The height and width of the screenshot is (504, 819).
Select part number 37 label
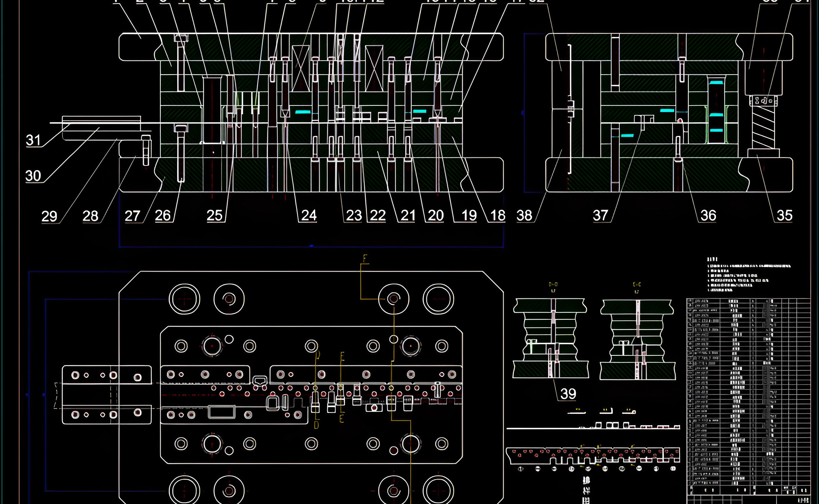pyautogui.click(x=600, y=216)
